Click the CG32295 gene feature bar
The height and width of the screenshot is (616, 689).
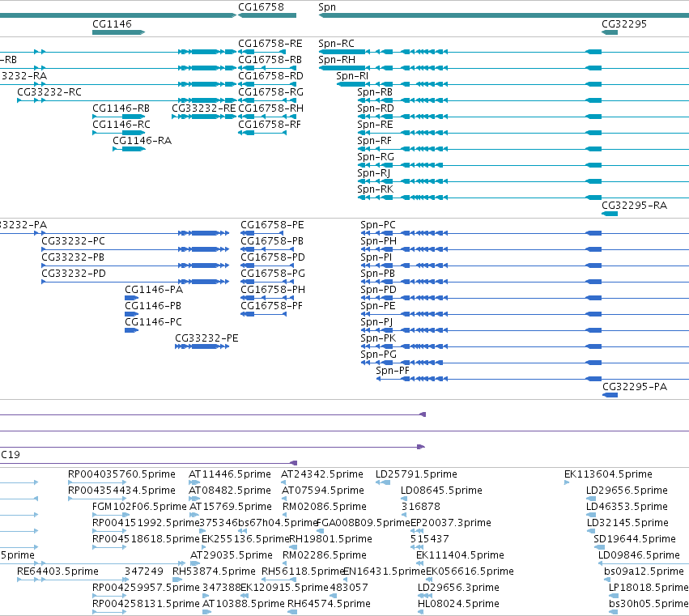(610, 32)
